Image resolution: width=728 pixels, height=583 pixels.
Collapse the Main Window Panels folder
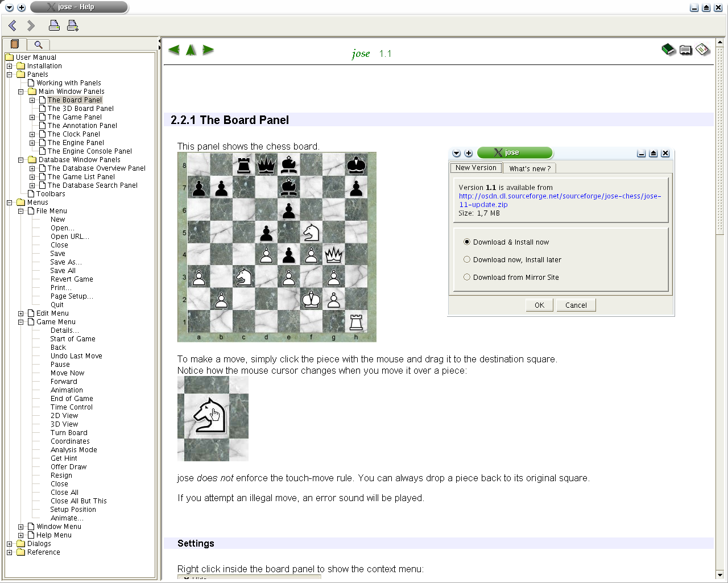click(x=21, y=92)
